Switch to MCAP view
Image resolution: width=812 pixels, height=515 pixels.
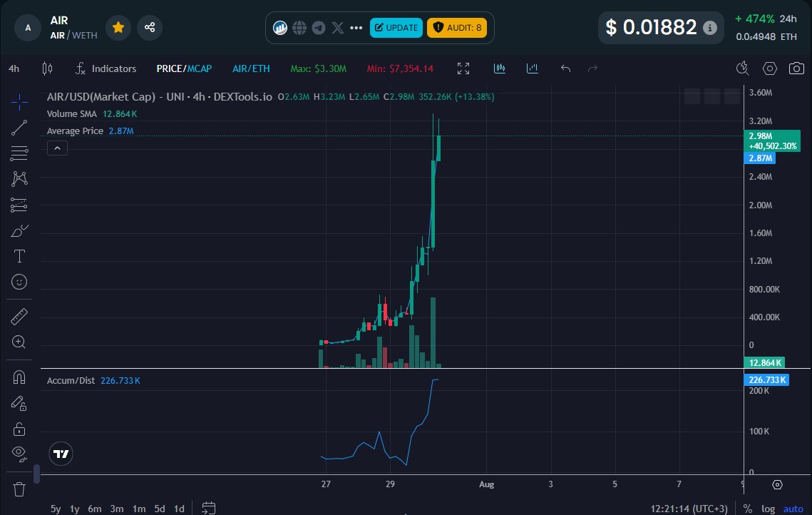(x=200, y=68)
